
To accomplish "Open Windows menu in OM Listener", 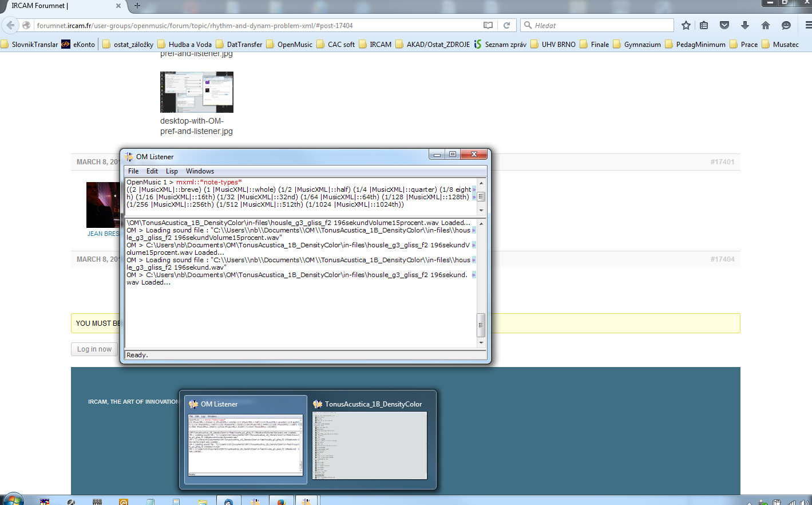I will click(200, 171).
